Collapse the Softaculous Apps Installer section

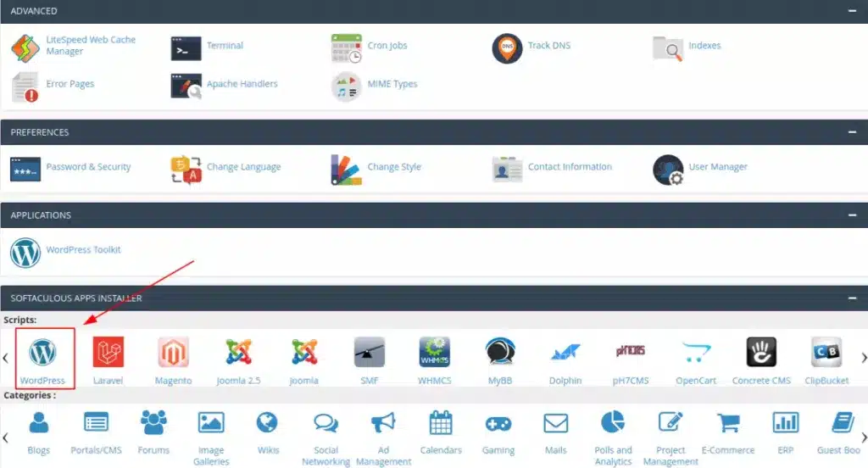[851, 298]
